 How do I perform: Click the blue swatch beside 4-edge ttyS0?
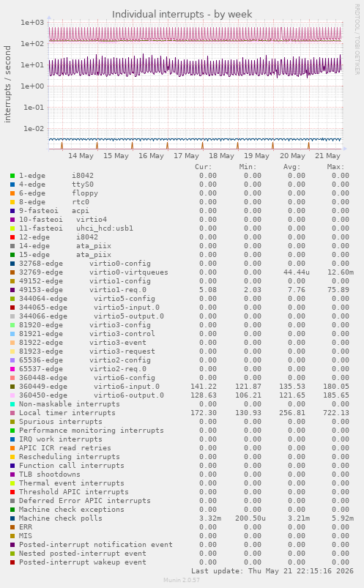click(12, 185)
